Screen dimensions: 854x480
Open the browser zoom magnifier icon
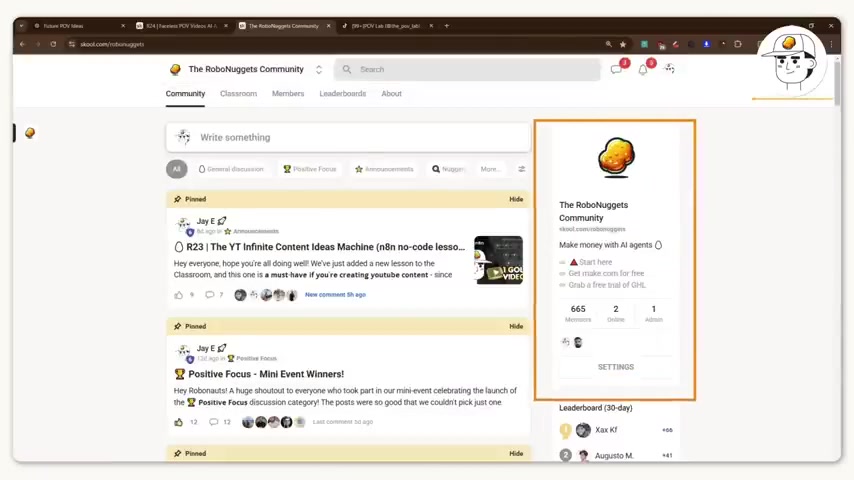point(608,44)
